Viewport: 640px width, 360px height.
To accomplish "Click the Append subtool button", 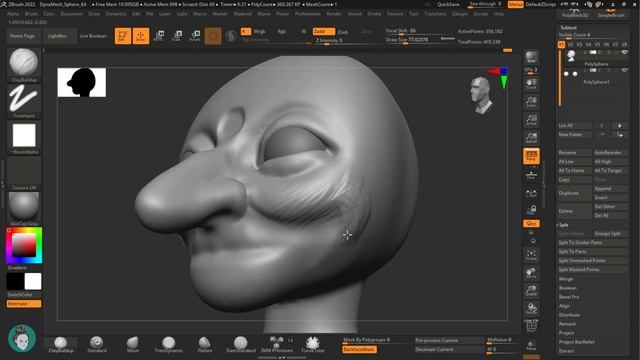I will [611, 189].
